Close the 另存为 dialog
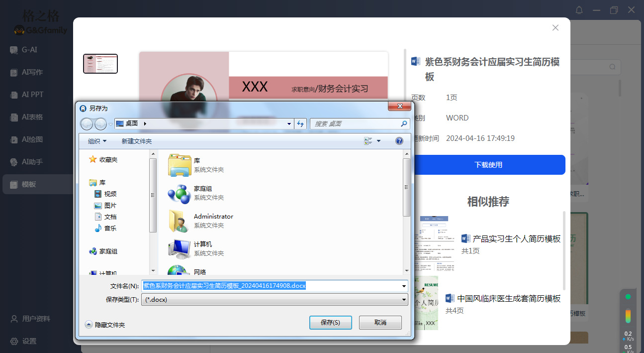 (399, 107)
